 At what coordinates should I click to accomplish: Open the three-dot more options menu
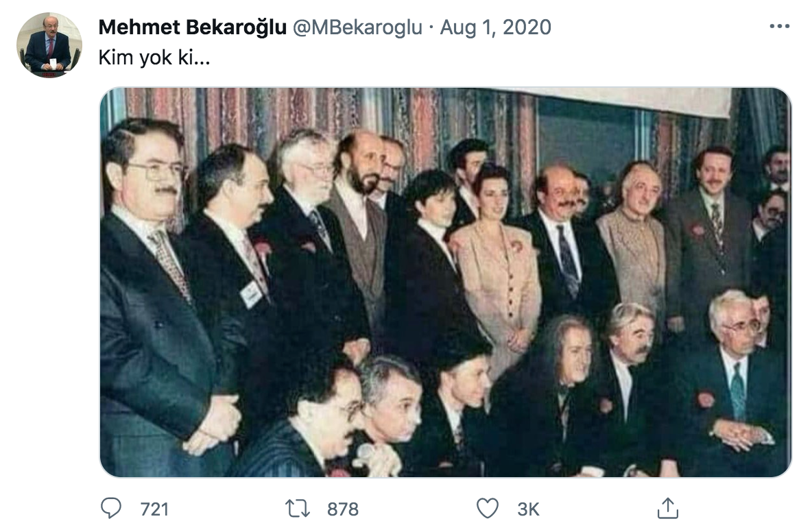(x=779, y=26)
